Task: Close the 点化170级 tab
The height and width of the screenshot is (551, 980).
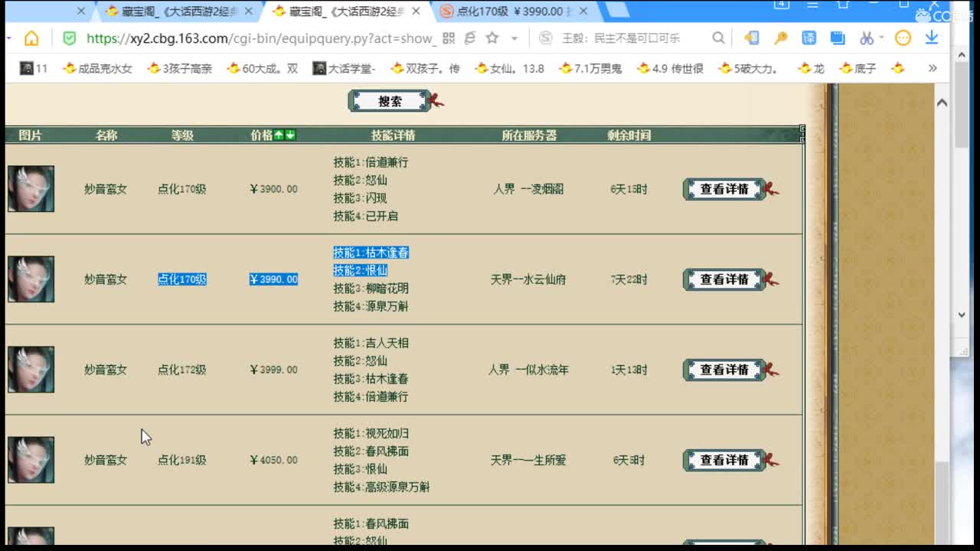Action: 583,11
